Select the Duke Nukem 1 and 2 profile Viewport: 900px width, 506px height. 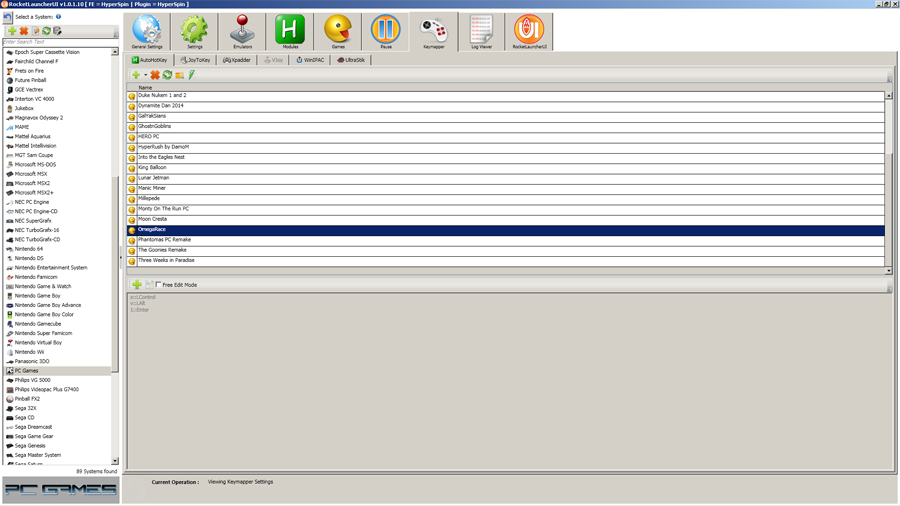[506, 96]
